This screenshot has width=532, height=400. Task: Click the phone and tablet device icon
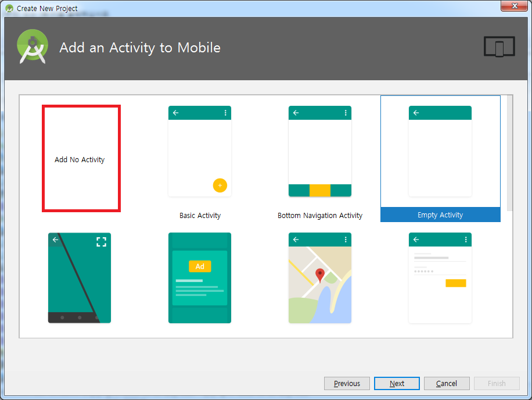point(499,47)
